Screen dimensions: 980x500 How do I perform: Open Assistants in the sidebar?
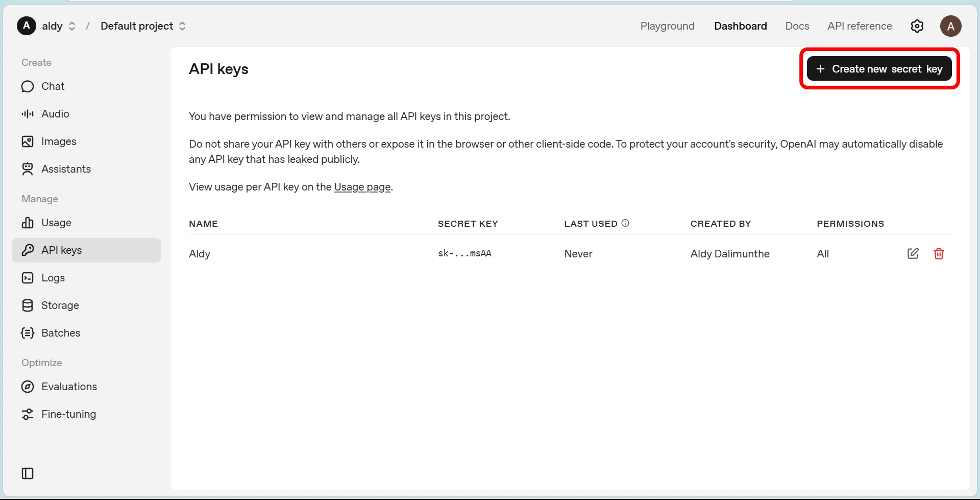(86, 169)
